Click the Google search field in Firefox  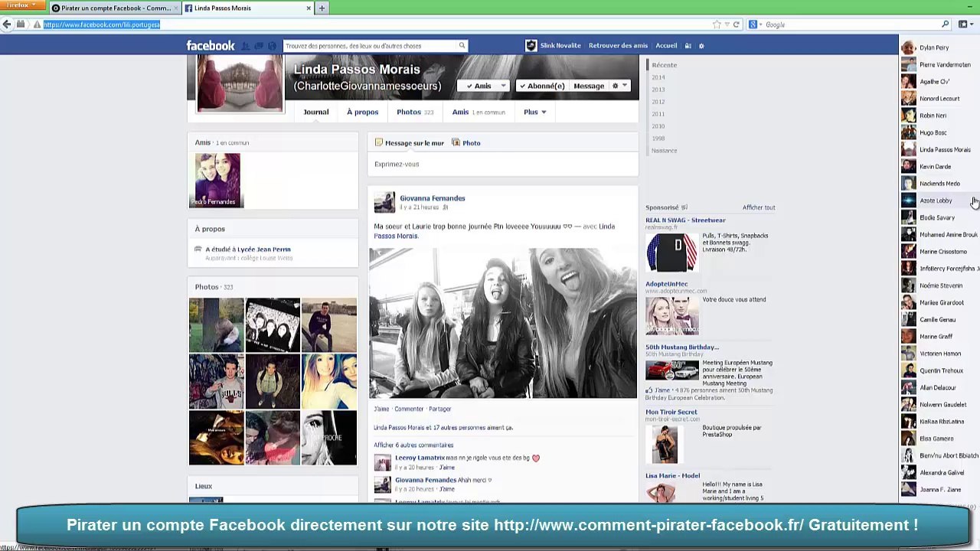(850, 24)
